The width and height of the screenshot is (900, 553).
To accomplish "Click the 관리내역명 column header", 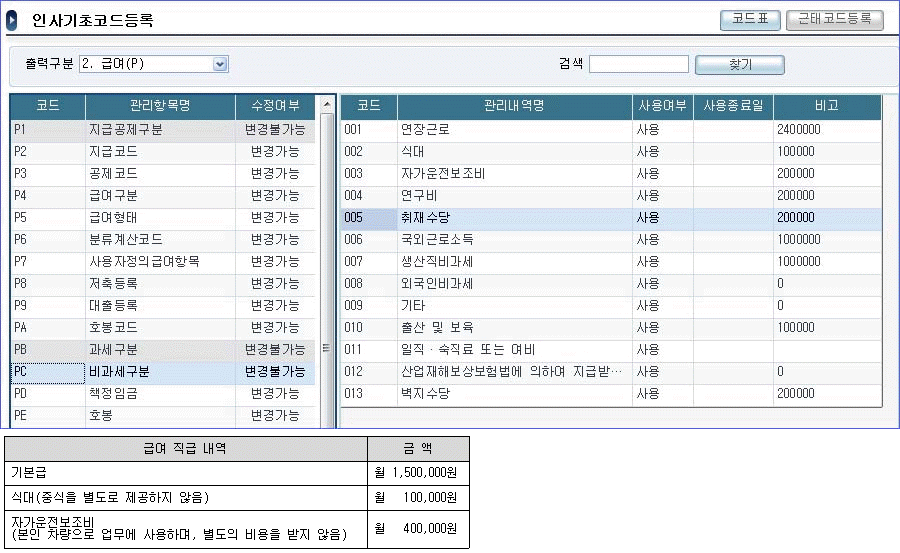I will tap(514, 106).
